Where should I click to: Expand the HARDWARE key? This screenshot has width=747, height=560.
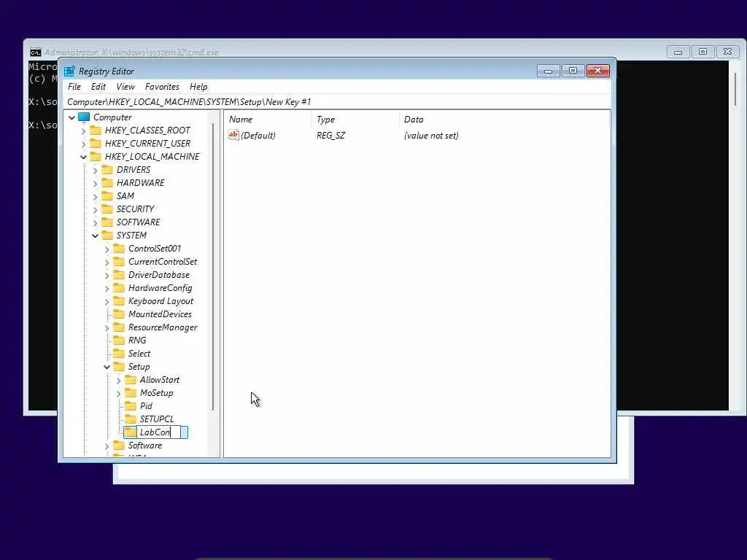coord(96,183)
